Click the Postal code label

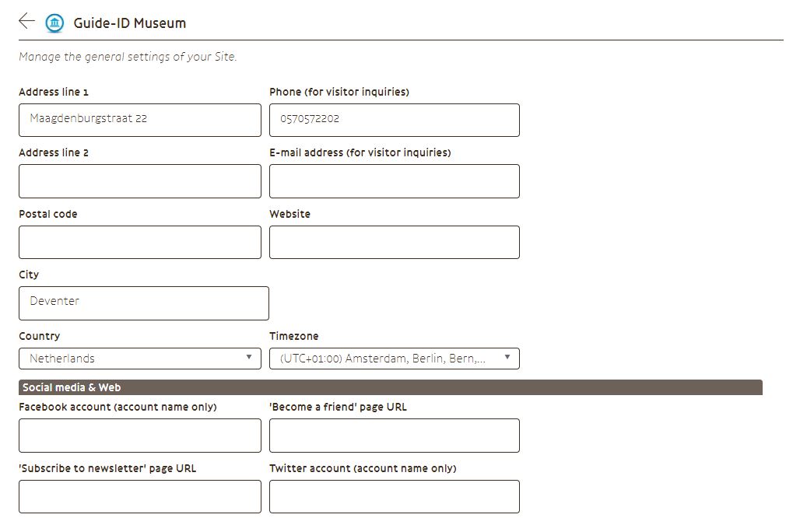point(48,214)
